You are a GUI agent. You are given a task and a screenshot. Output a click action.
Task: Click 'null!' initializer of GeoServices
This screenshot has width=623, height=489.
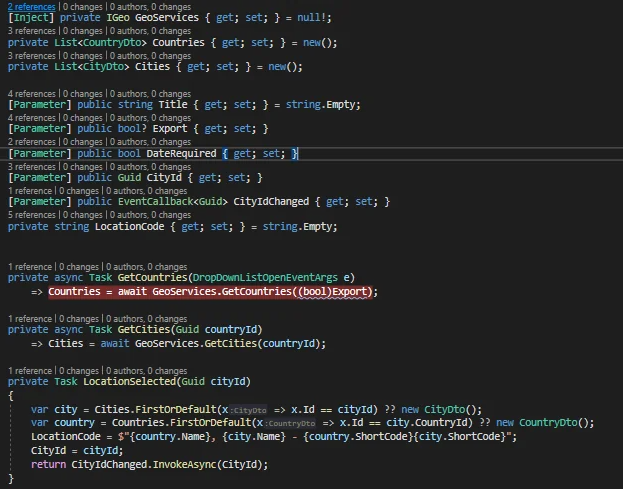point(312,17)
